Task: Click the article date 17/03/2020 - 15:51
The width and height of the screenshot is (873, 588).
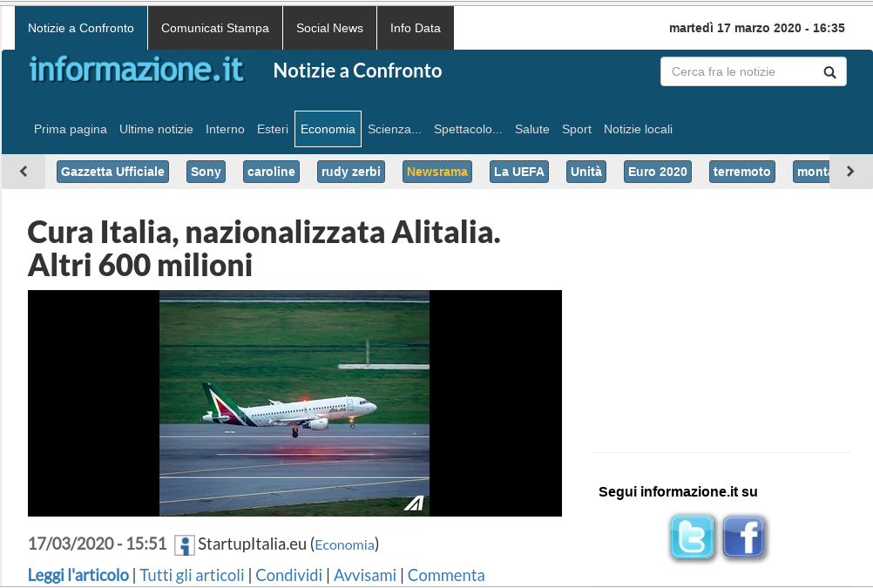Action: point(98,544)
